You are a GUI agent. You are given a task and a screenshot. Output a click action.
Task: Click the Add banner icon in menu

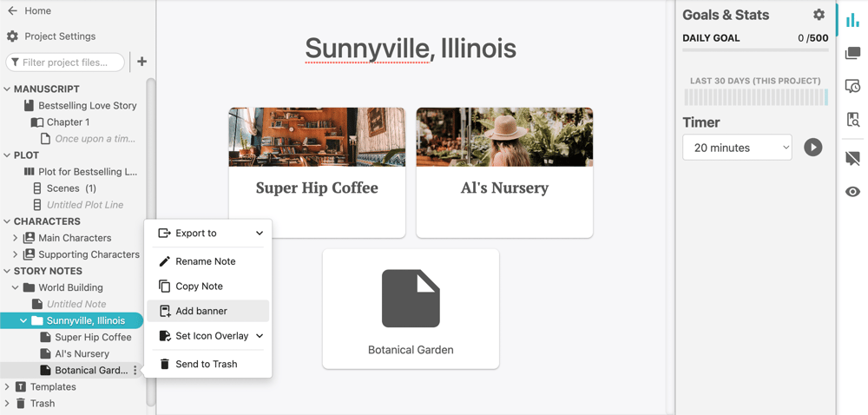[x=164, y=311]
